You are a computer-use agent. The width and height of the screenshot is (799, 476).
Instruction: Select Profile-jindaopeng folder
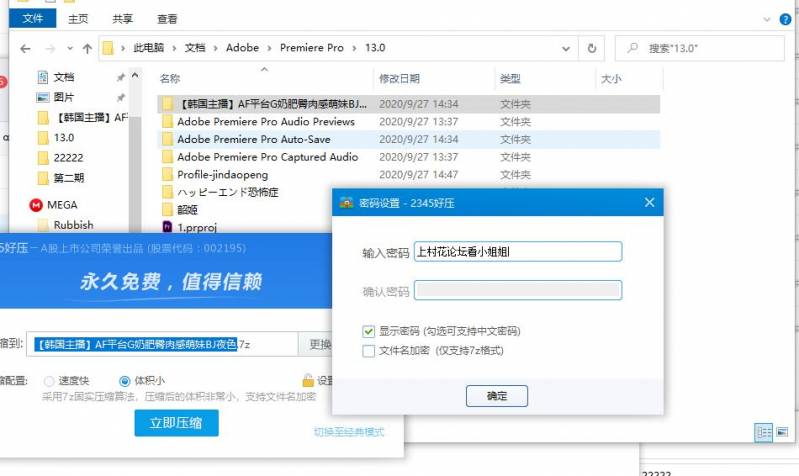pyautogui.click(x=222, y=175)
